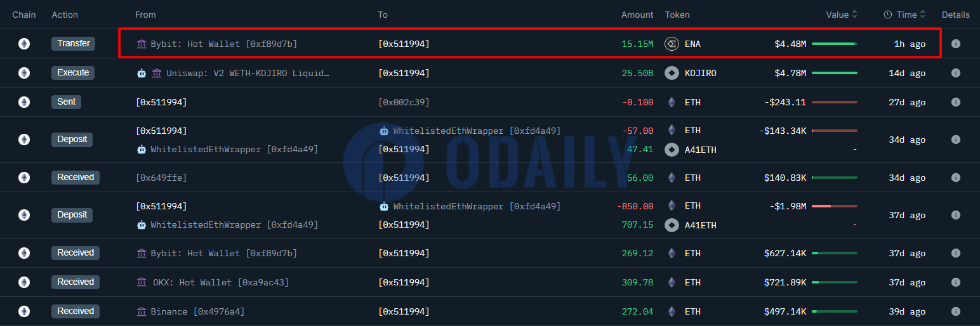Click info icon for the 56.00 ETH received row
This screenshot has width=980, height=326.
click(955, 178)
